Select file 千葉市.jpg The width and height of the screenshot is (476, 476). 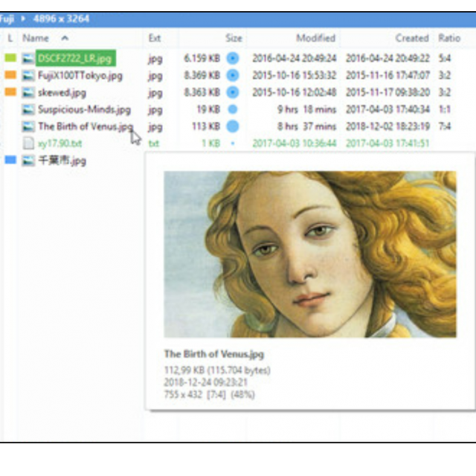[x=62, y=161]
